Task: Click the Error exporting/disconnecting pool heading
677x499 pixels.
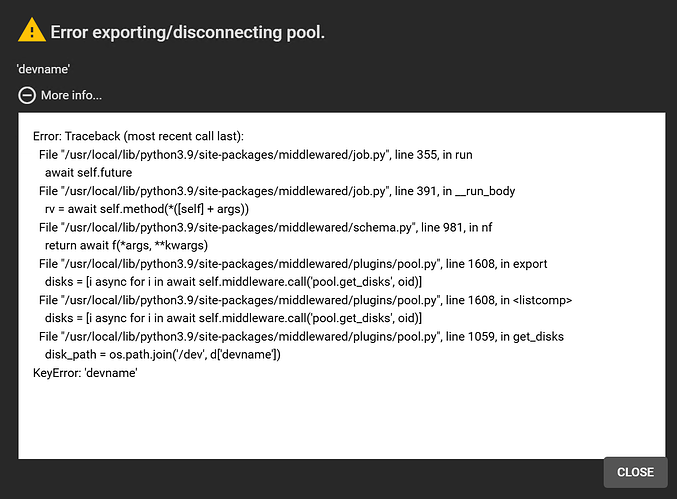Action: pos(187,32)
